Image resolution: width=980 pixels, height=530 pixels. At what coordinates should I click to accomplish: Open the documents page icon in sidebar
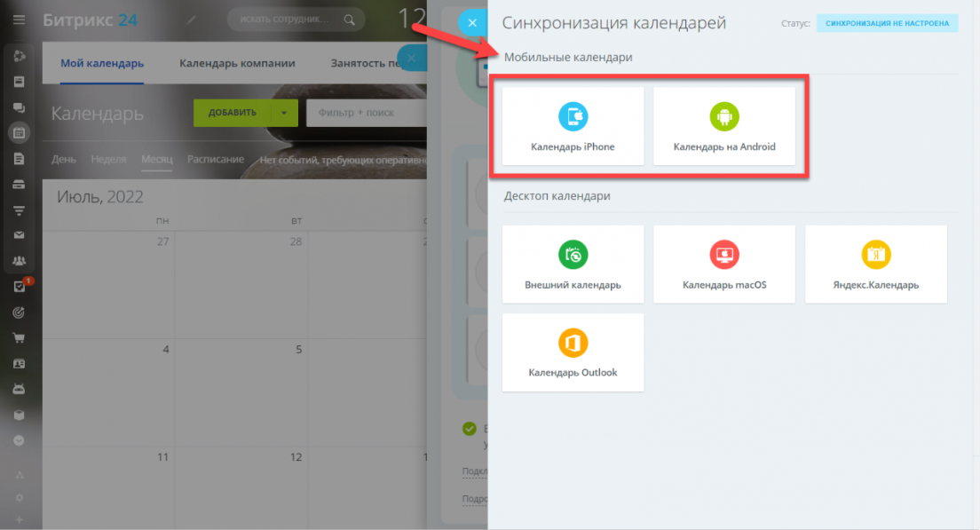(x=20, y=159)
